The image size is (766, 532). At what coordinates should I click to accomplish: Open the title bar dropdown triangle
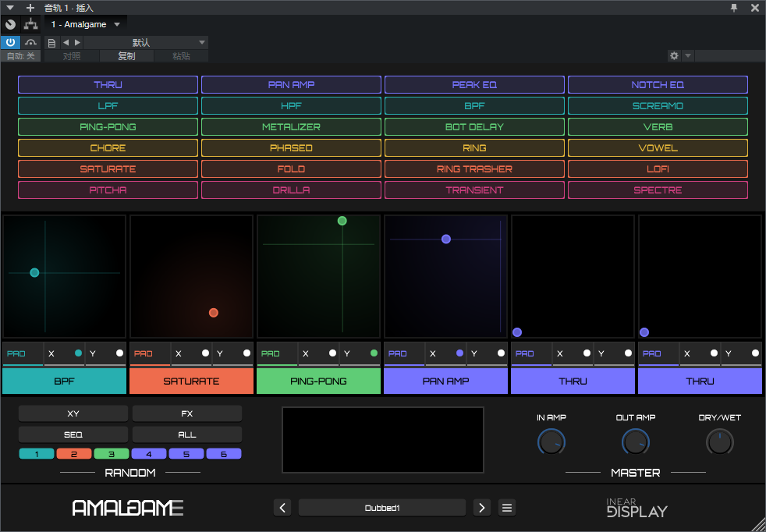pos(10,8)
